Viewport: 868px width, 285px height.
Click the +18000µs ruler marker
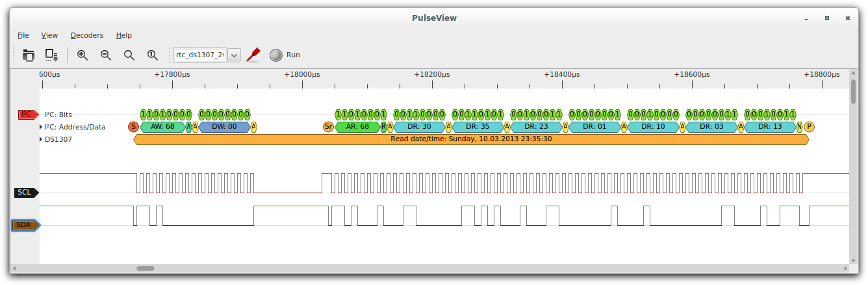(x=302, y=75)
